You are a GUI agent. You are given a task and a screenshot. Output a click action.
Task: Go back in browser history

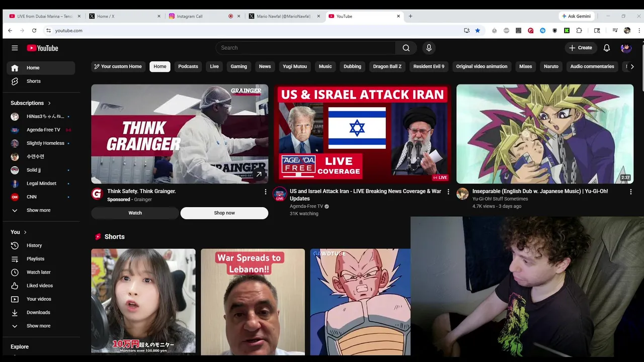(10, 31)
